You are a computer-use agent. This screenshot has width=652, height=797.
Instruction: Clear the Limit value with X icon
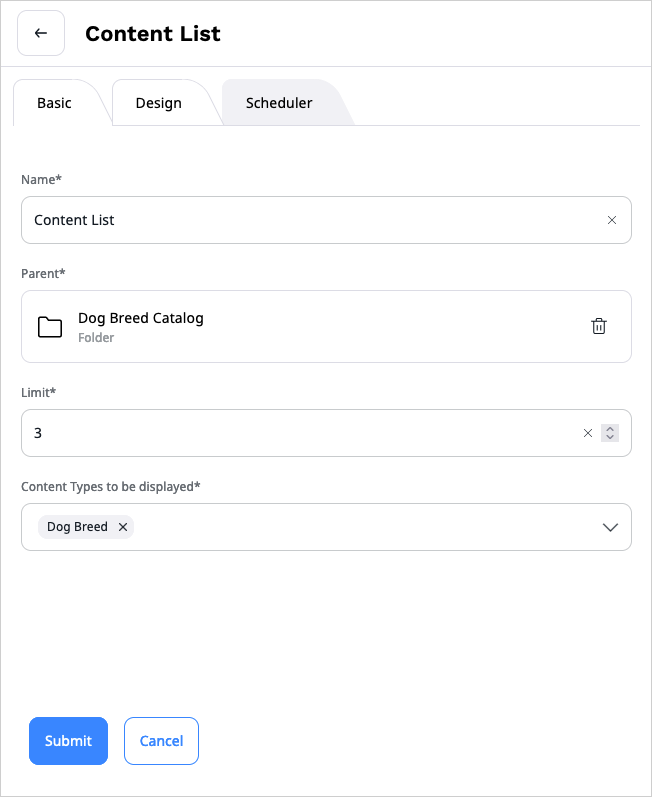(588, 433)
